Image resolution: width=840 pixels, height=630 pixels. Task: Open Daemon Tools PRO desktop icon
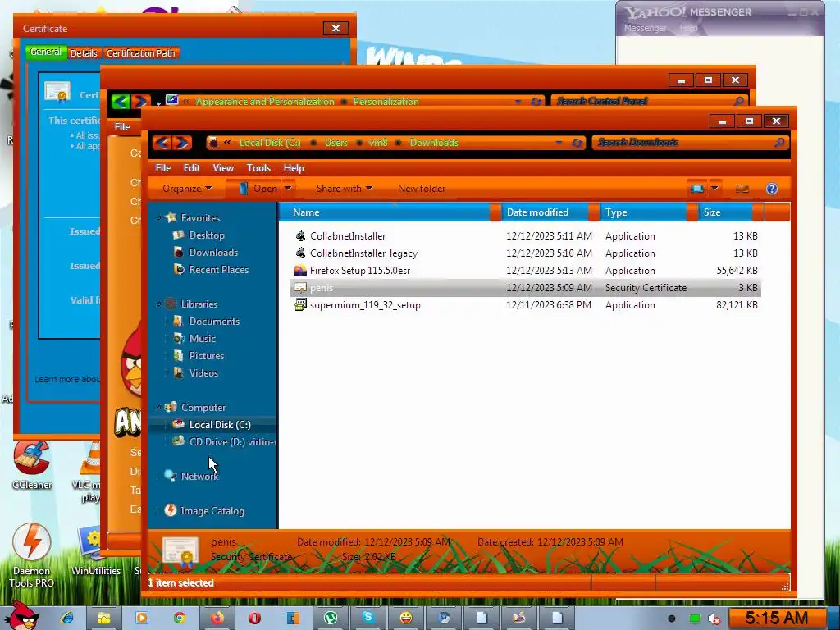click(32, 555)
